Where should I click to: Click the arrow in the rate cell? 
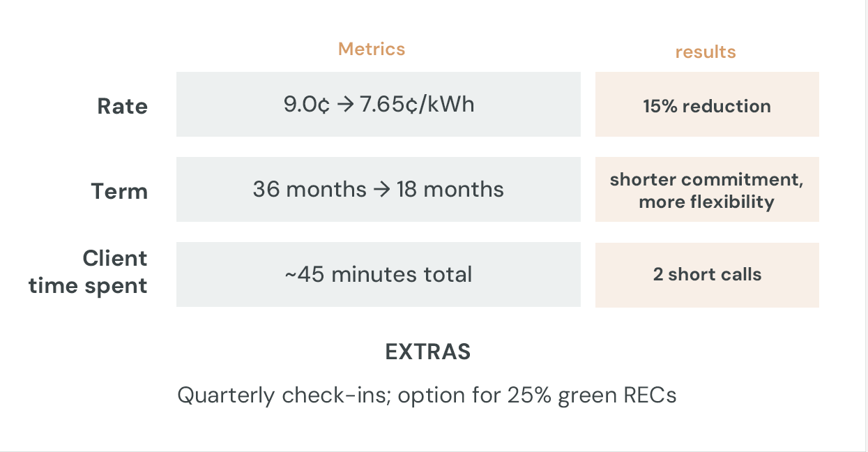(x=345, y=105)
